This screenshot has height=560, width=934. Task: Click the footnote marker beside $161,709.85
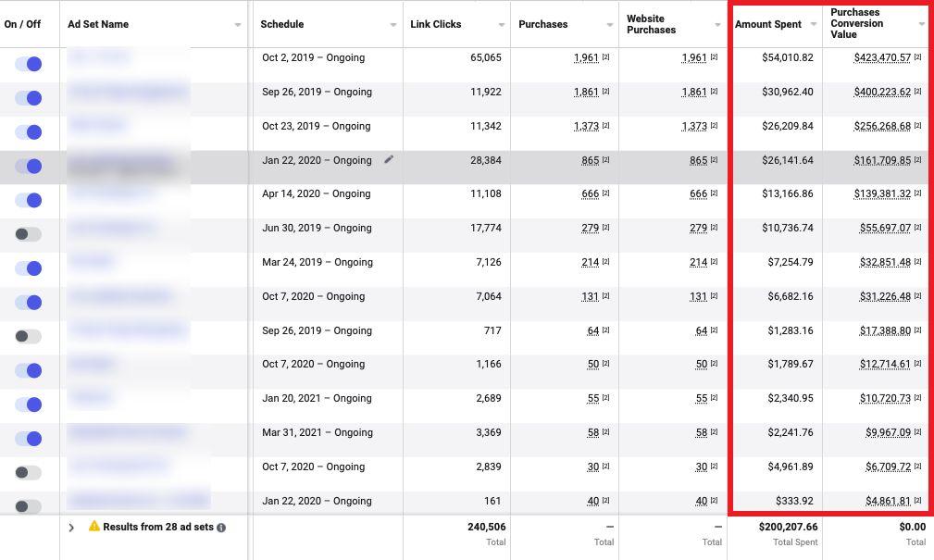tap(917, 160)
